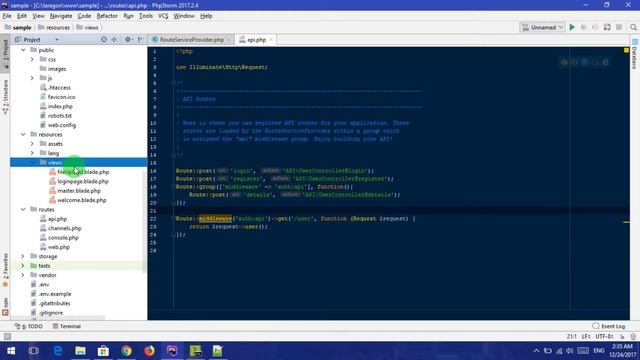The image size is (640, 360).
Task: Click the resources breadcrumb in the navigation bar
Action: 54,27
